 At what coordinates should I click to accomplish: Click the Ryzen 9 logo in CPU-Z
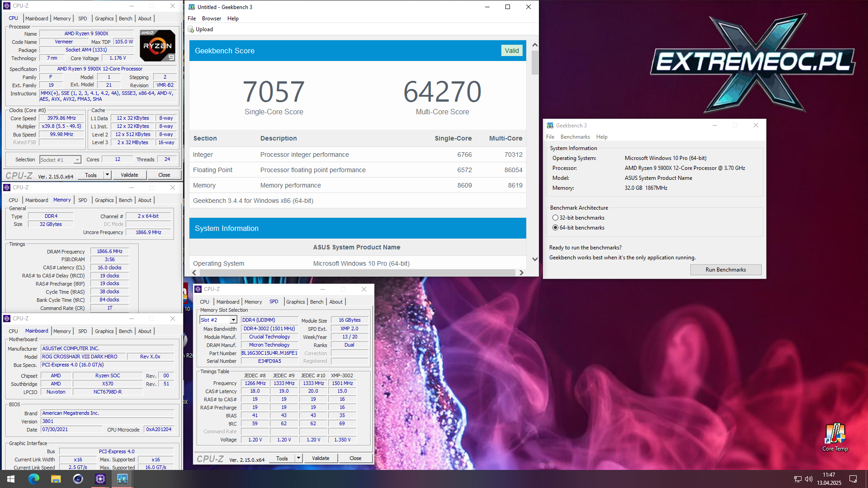pos(157,46)
